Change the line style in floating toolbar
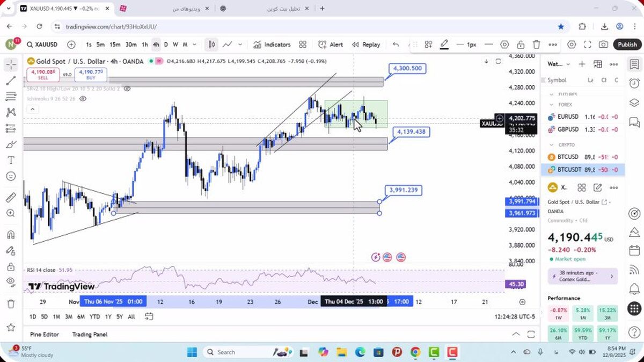Image resolution: width=644 pixels, height=362 pixels. (x=488, y=45)
